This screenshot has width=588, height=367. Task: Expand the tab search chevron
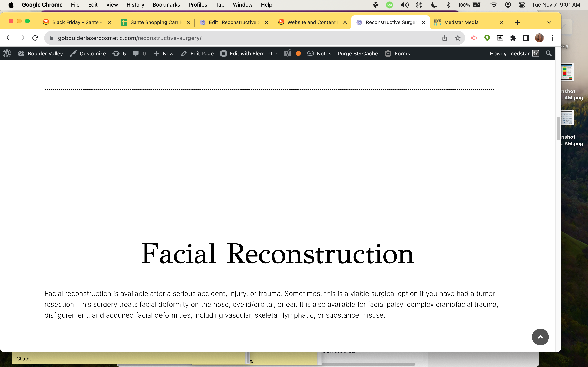549,22
